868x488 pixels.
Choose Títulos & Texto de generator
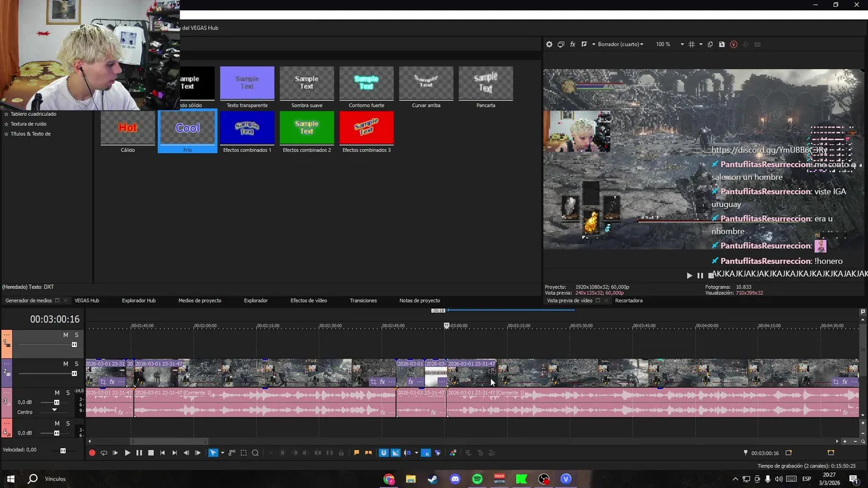pyautogui.click(x=31, y=134)
